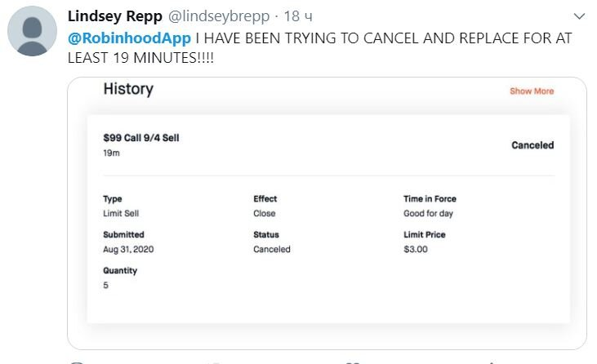The width and height of the screenshot is (597, 364).
Task: Click the 19m order age text
Action: [x=111, y=153]
